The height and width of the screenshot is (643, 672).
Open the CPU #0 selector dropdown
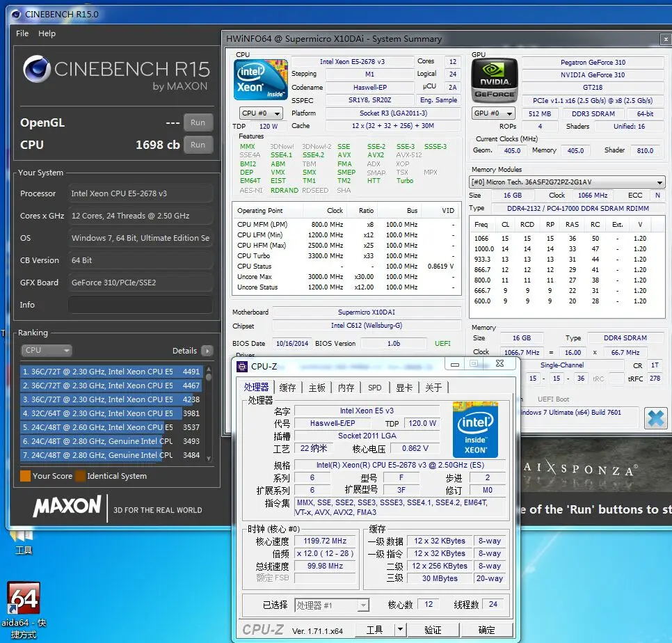tap(261, 113)
